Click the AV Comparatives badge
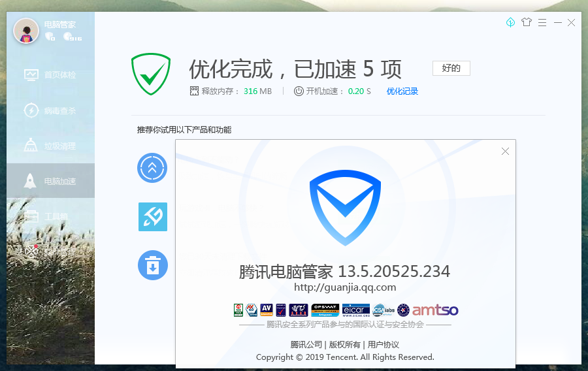 (x=267, y=310)
